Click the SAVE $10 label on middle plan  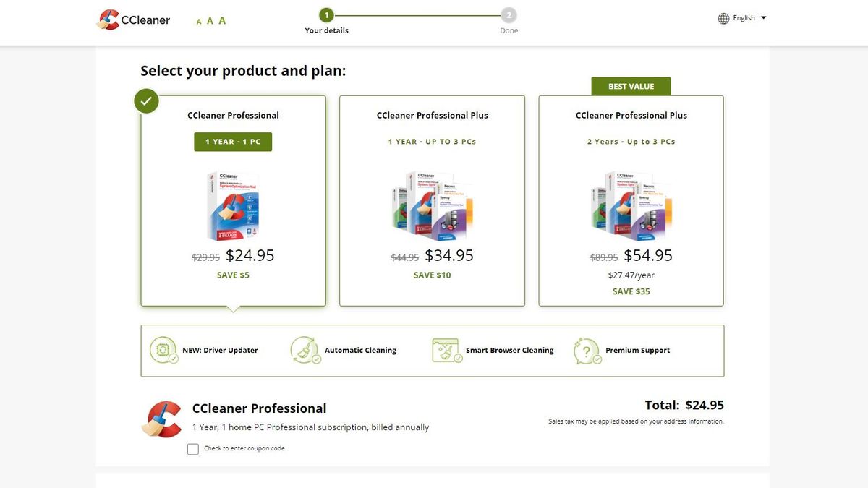click(432, 275)
